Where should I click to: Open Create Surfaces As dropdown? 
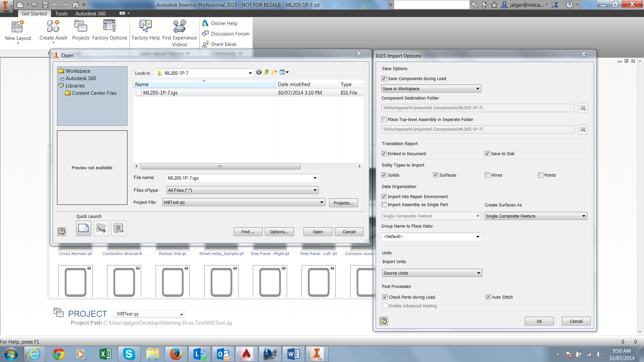click(x=536, y=216)
